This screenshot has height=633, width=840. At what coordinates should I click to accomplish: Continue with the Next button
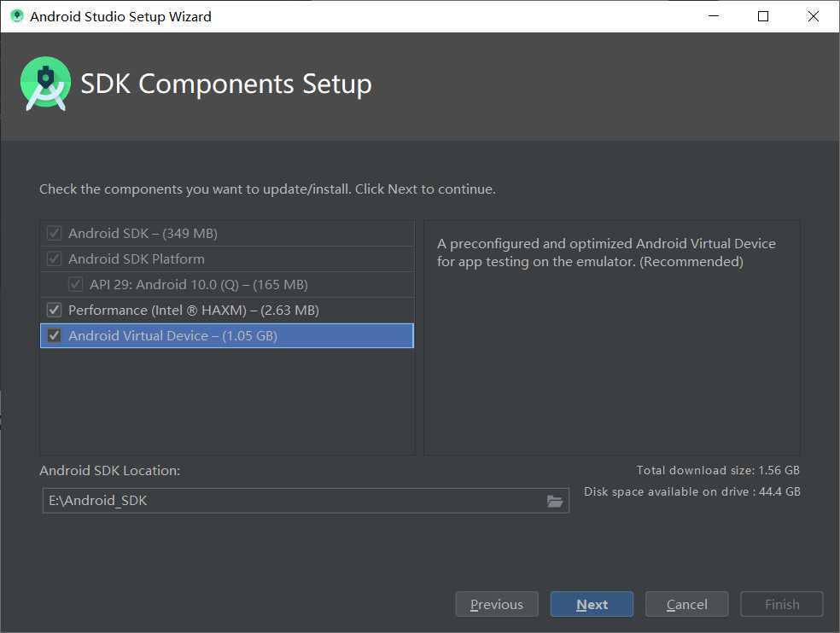(592, 604)
